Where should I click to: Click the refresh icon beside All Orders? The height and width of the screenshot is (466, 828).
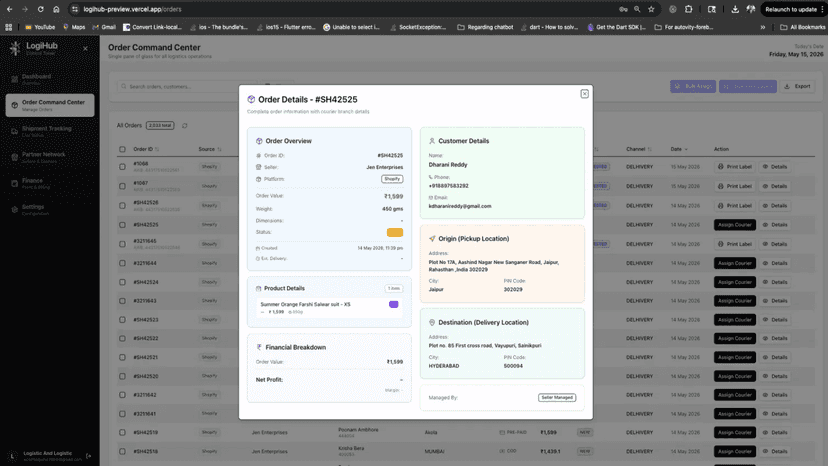tap(184, 126)
